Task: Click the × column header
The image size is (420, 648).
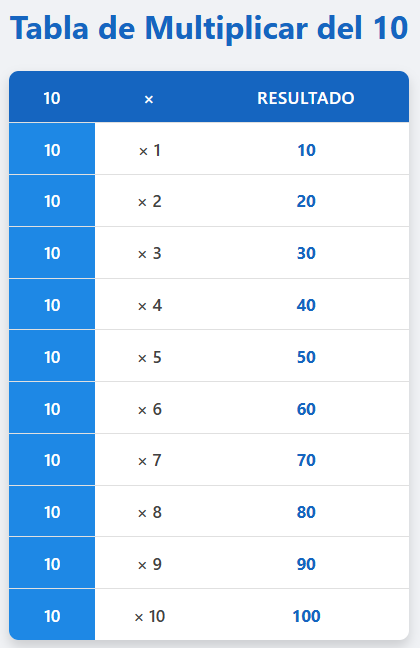Action: 149,98
